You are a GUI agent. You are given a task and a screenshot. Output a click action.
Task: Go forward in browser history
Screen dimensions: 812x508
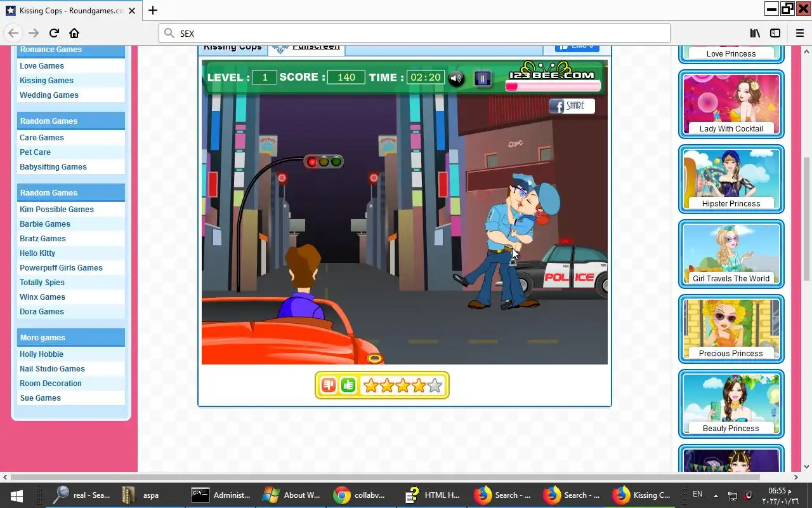(34, 33)
